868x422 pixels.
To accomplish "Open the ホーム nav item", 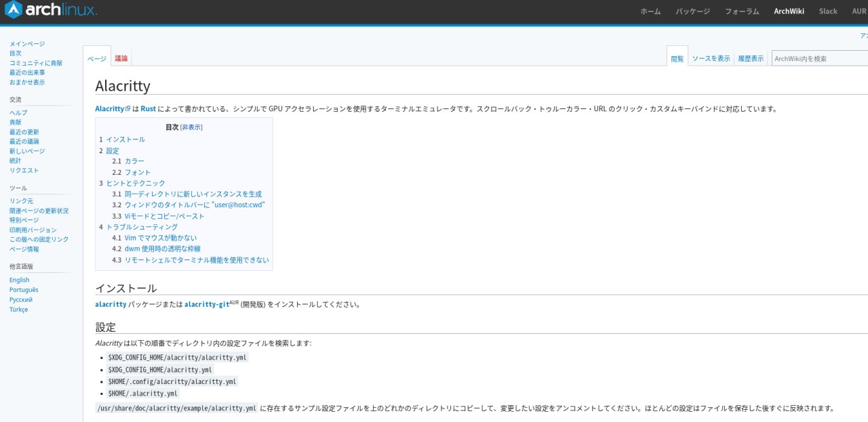I will coord(650,11).
